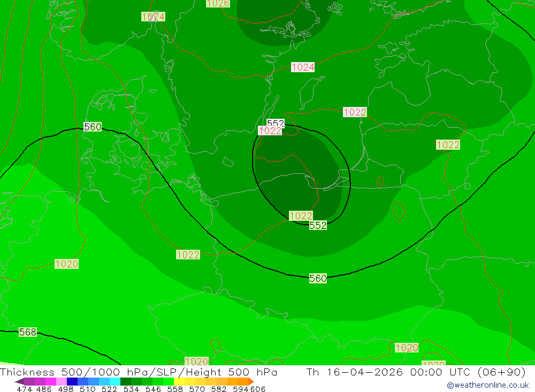Click the purple left arrow end of color scale
The width and height of the screenshot is (535, 392).
point(19,381)
